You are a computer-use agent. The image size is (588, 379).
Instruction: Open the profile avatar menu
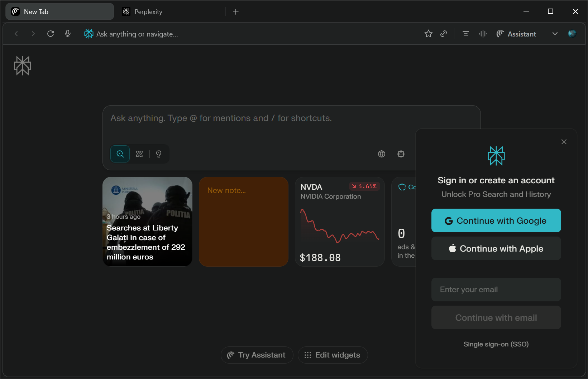[572, 34]
